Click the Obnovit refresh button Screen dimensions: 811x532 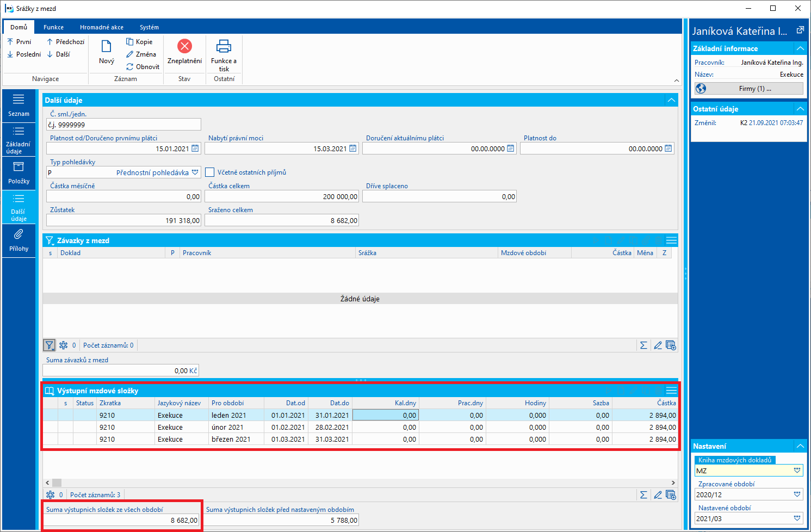point(143,67)
